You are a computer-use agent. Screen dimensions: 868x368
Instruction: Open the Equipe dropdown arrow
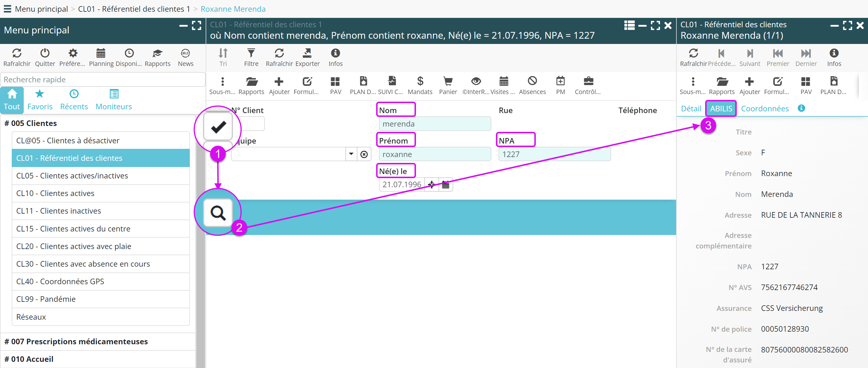(351, 154)
